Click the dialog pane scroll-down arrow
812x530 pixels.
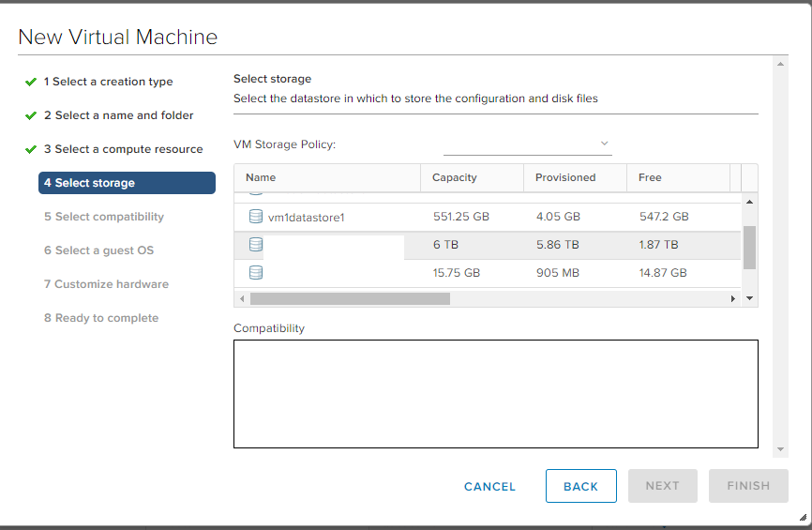click(x=780, y=449)
